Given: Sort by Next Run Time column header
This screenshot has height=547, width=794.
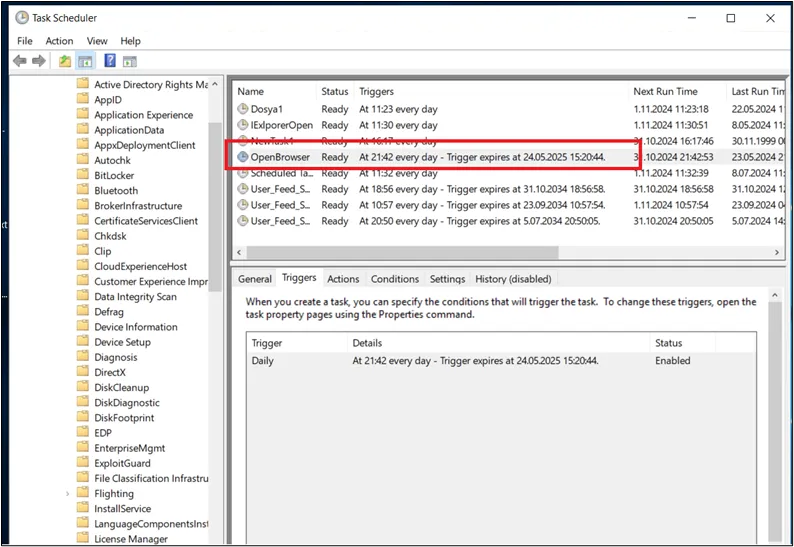Looking at the screenshot, I should (678, 92).
